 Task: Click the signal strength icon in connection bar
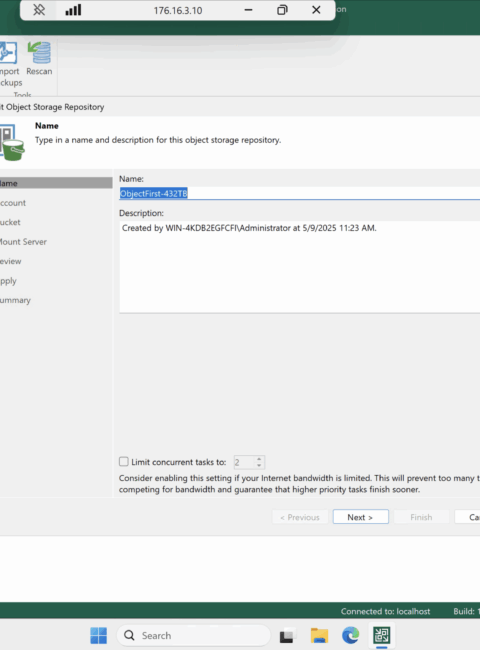[73, 10]
